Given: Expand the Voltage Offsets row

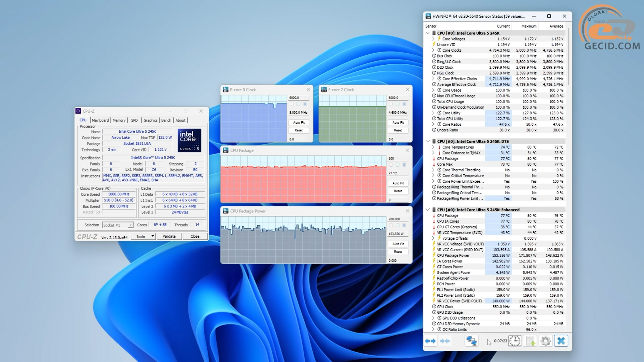Looking at the screenshot, I should point(433,238).
